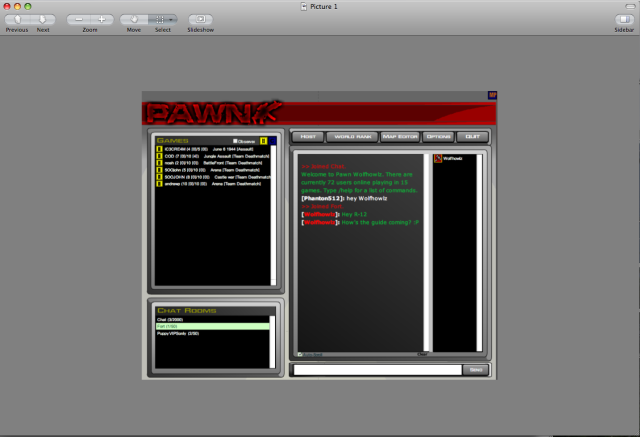Click the 'How's the guide coming?' message

coord(380,222)
